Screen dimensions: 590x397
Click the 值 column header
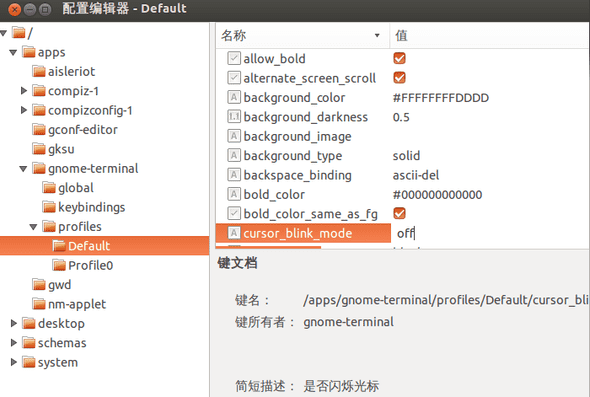[490, 35]
